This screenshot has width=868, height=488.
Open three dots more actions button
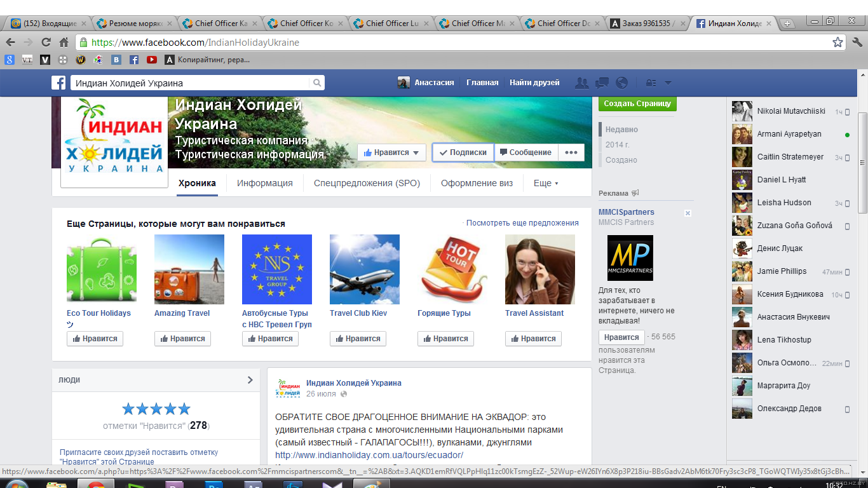point(571,152)
